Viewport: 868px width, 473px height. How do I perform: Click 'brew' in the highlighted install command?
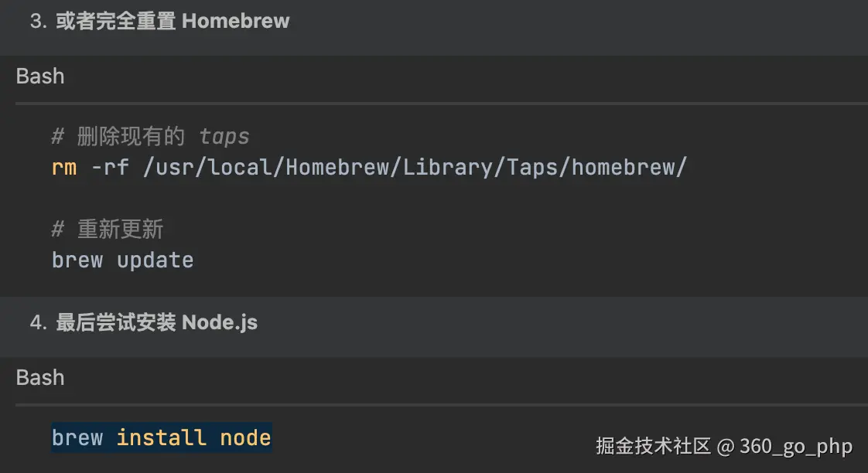[x=77, y=438]
